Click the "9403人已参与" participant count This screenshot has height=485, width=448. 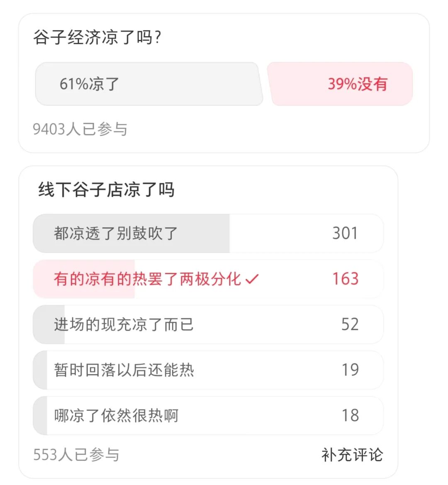[x=80, y=129]
